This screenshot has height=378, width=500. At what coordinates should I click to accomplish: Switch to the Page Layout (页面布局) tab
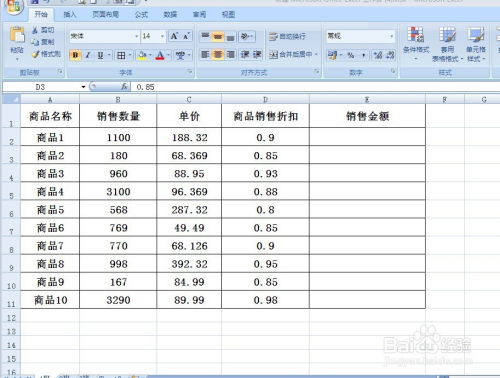pos(105,14)
